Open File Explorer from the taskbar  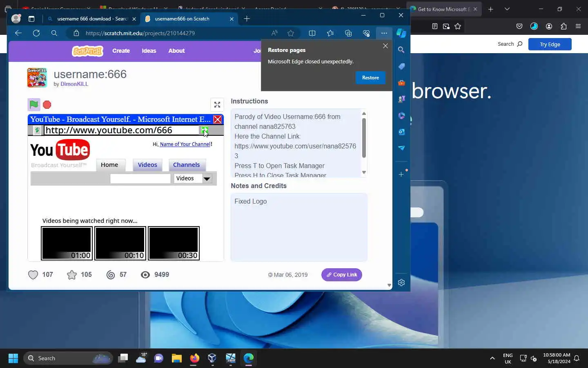pos(176,358)
